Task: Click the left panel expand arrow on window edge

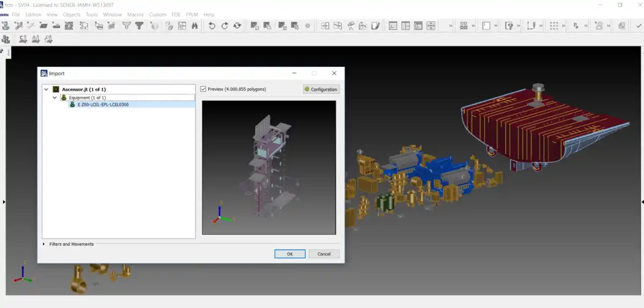Action: tap(3, 202)
